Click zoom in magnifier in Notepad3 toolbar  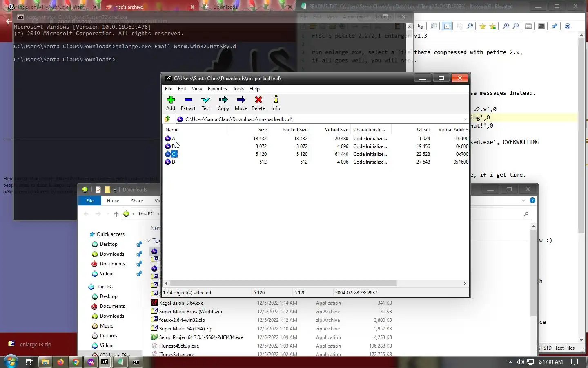click(506, 26)
